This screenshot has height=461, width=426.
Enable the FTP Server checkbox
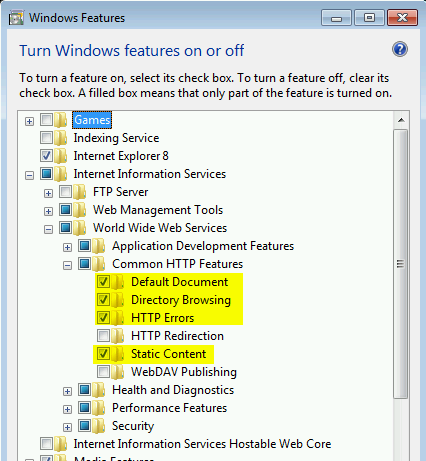[x=65, y=191]
